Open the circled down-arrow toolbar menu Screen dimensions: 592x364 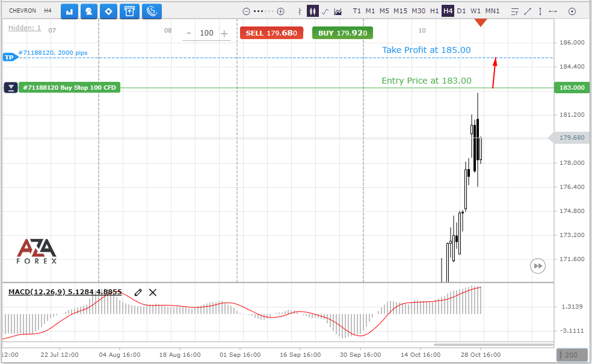tap(572, 11)
